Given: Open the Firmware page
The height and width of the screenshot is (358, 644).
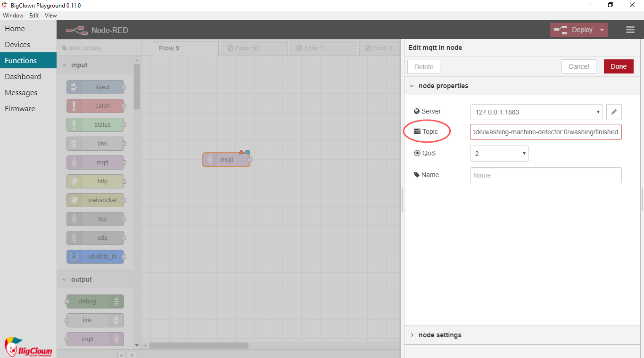Looking at the screenshot, I should [28, 109].
